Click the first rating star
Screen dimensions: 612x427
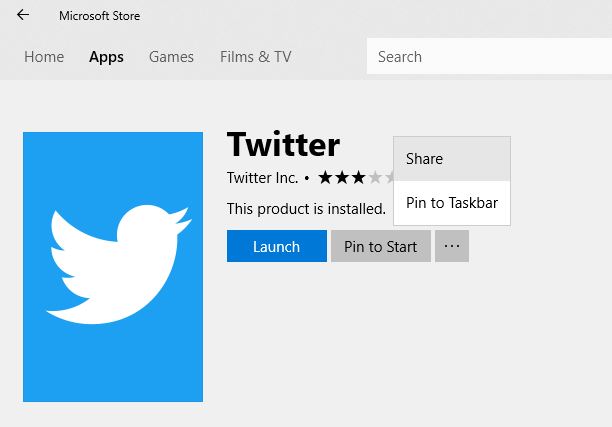pyautogui.click(x=326, y=178)
